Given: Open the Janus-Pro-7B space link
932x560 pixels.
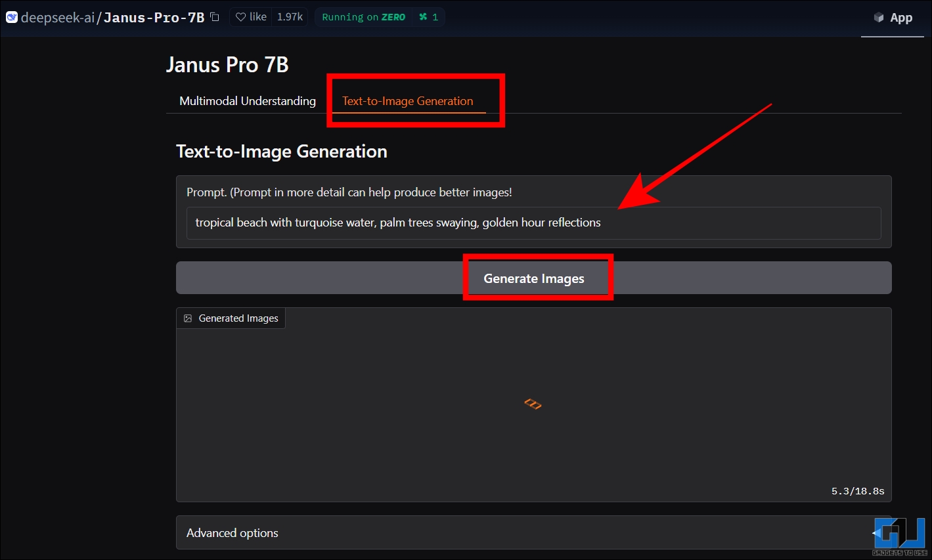Looking at the screenshot, I should 154,18.
